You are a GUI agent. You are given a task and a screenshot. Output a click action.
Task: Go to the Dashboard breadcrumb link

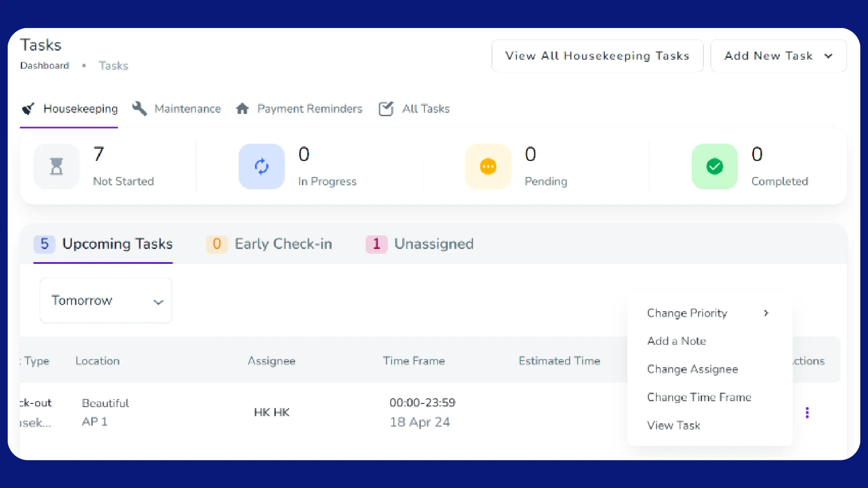coord(44,66)
